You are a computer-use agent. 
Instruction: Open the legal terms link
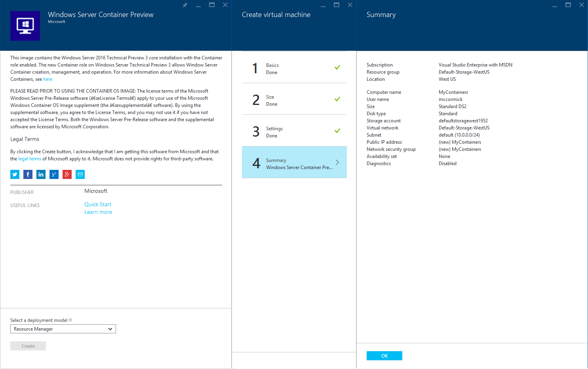(30, 159)
